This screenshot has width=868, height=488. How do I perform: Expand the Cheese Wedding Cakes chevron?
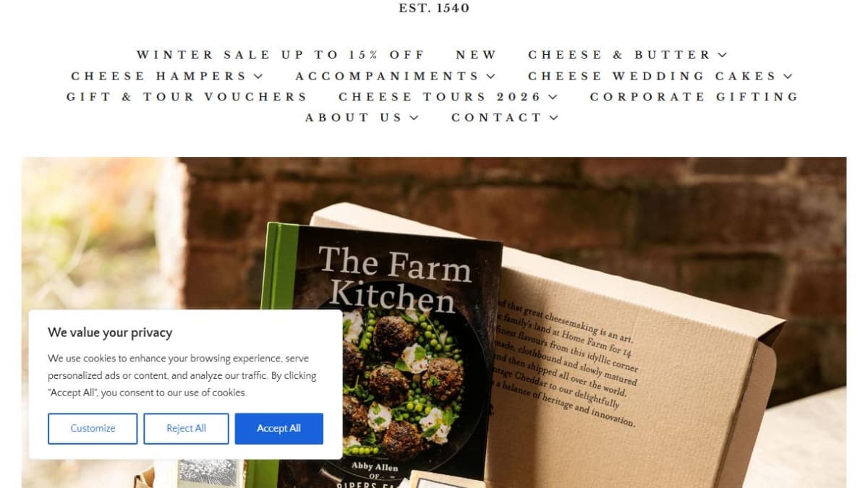coord(788,76)
